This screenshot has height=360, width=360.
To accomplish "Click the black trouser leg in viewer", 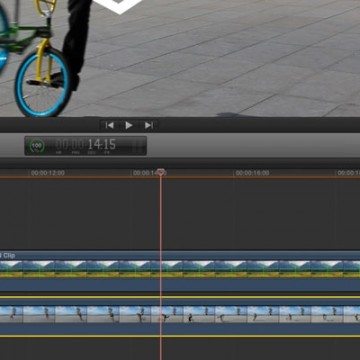I will click(74, 40).
